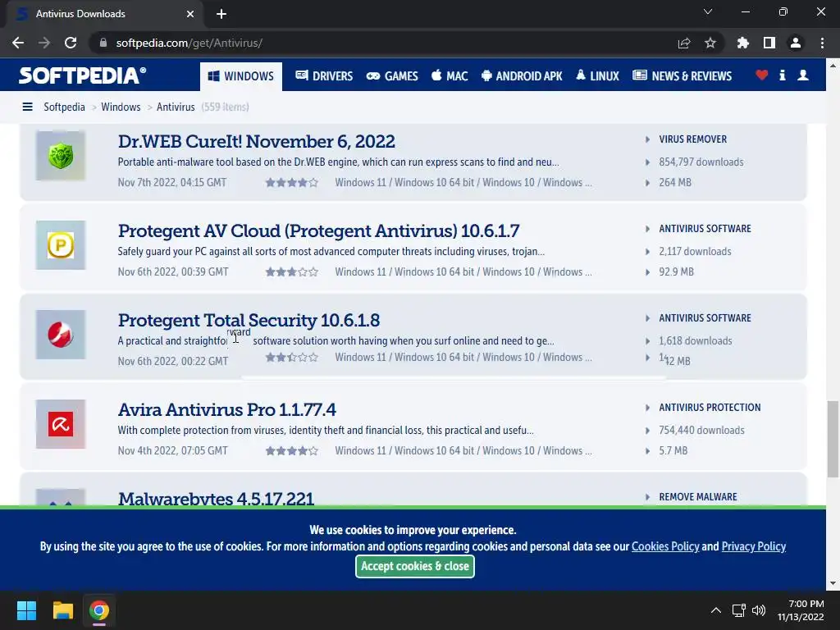Click the Avira Antivirus Pro red icon
The width and height of the screenshot is (840, 630).
click(x=61, y=424)
